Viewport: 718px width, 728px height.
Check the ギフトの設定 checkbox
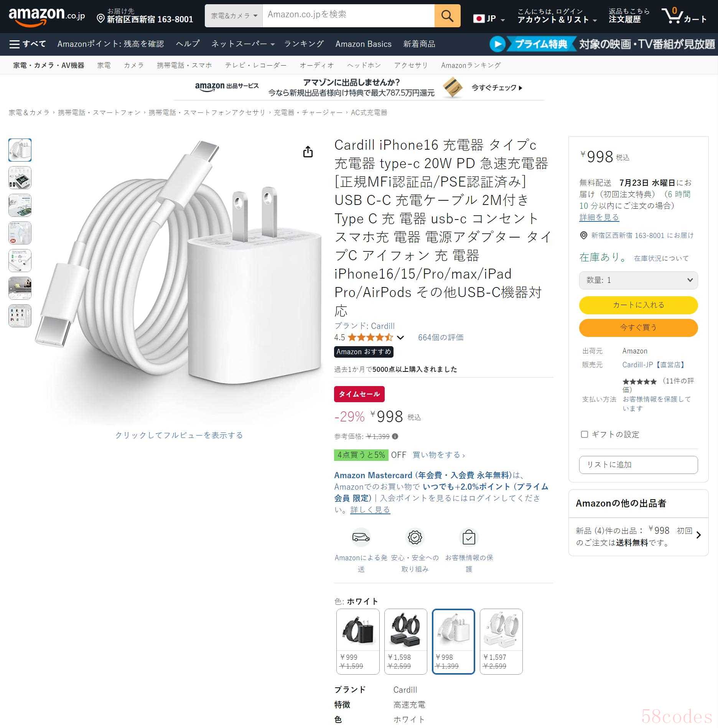click(585, 434)
